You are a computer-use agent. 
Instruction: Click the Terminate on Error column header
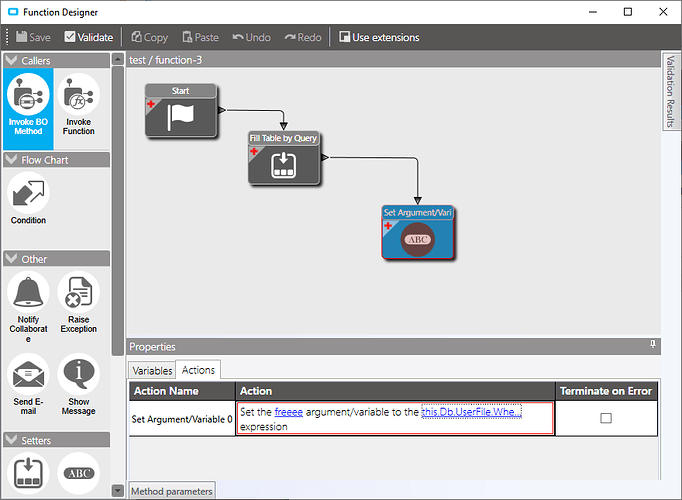click(606, 391)
